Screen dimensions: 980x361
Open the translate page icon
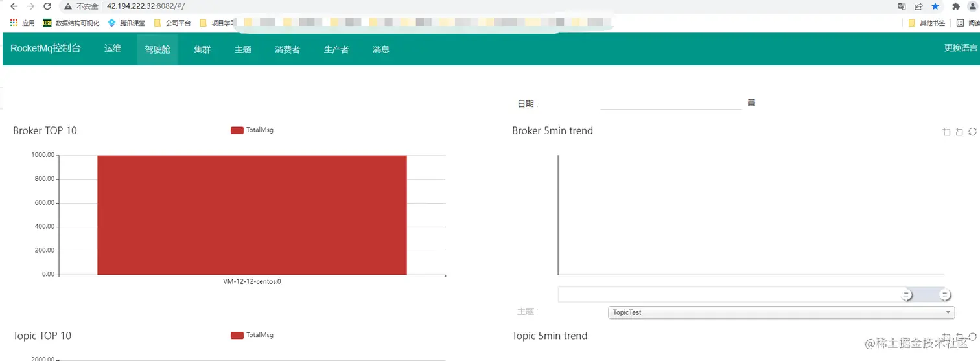(x=902, y=6)
